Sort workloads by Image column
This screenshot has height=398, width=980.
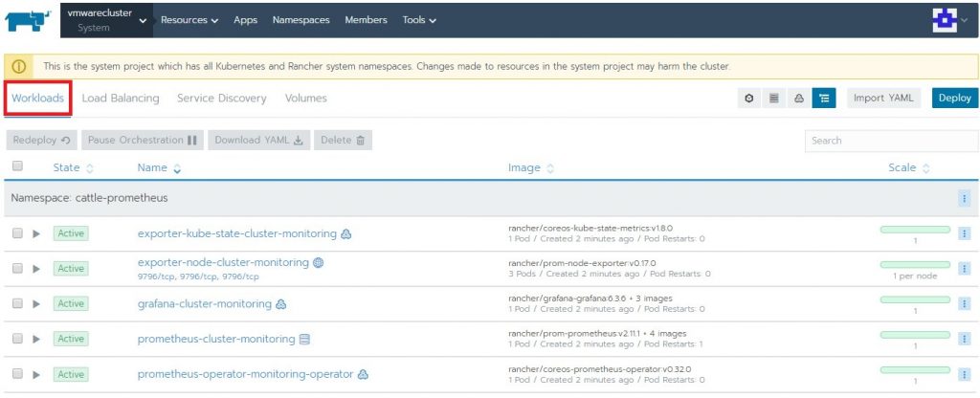[x=530, y=168]
